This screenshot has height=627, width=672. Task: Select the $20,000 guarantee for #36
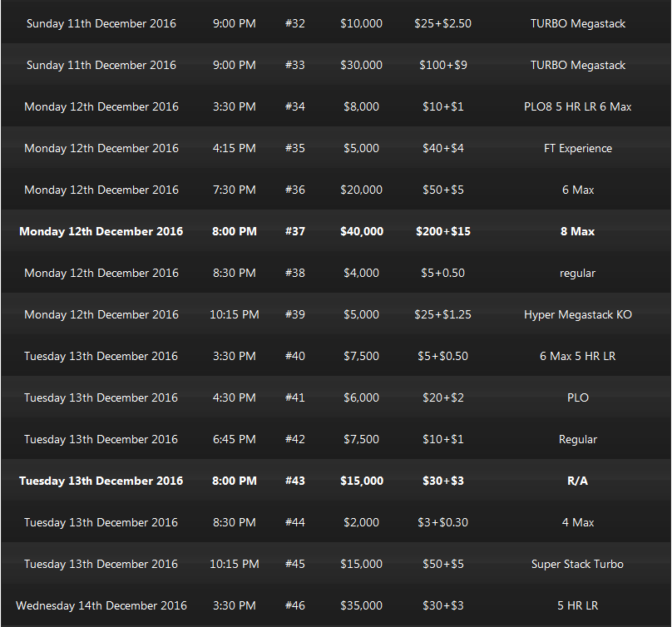coord(361,190)
